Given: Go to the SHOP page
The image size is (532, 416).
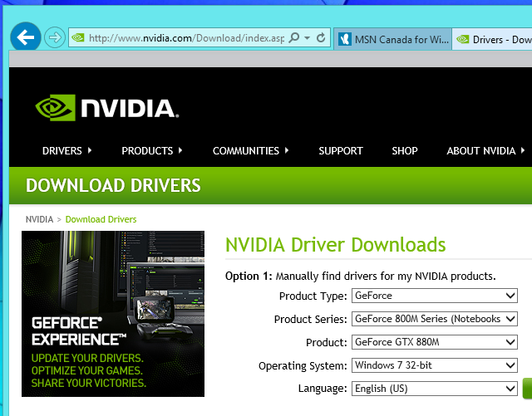Looking at the screenshot, I should point(405,150).
